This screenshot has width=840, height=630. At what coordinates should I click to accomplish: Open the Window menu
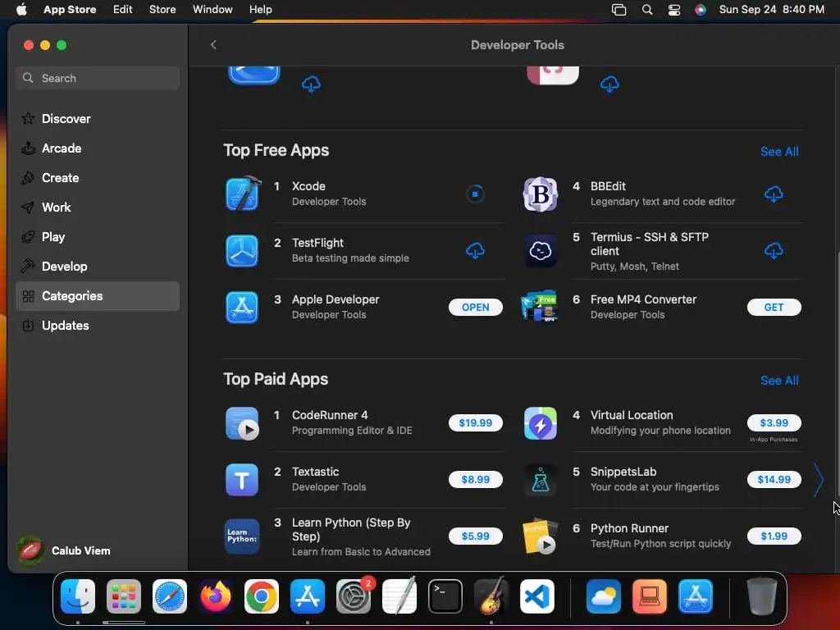[x=212, y=10]
